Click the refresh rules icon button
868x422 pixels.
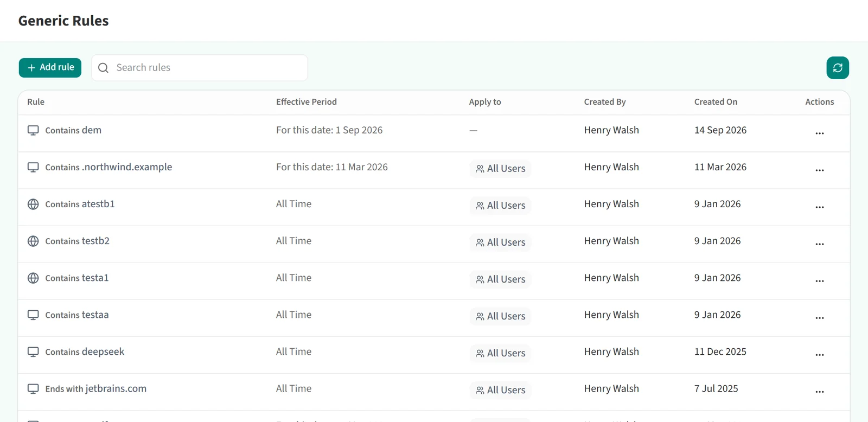click(x=838, y=68)
